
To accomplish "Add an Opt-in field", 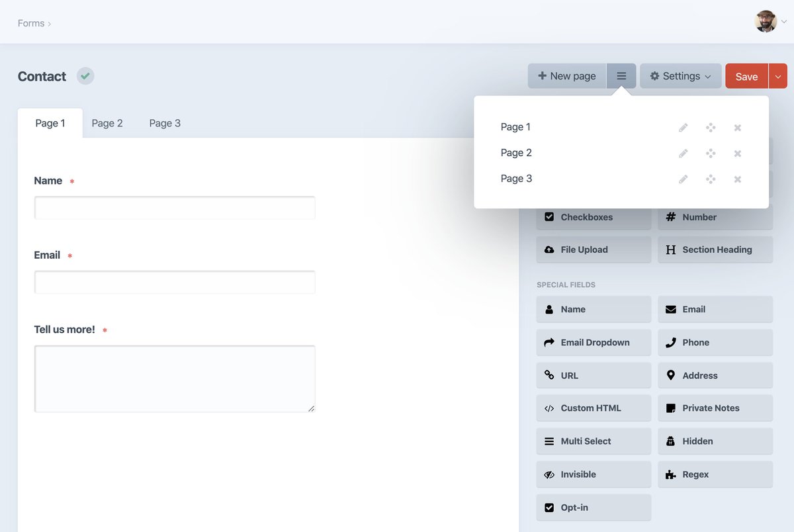I will point(593,507).
